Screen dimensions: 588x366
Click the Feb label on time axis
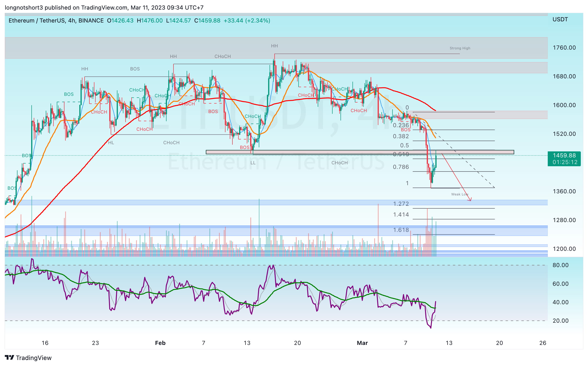[x=160, y=343]
